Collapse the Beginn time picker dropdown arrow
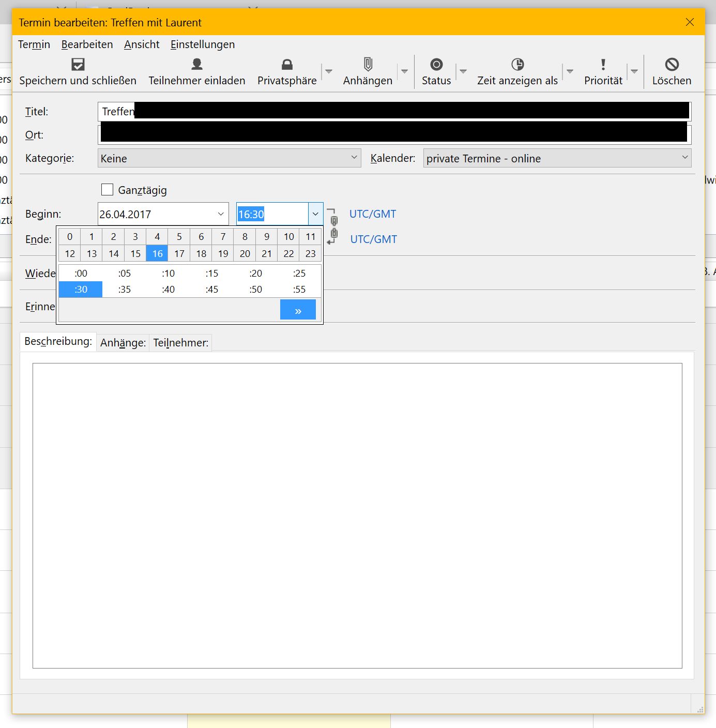 pyautogui.click(x=315, y=214)
